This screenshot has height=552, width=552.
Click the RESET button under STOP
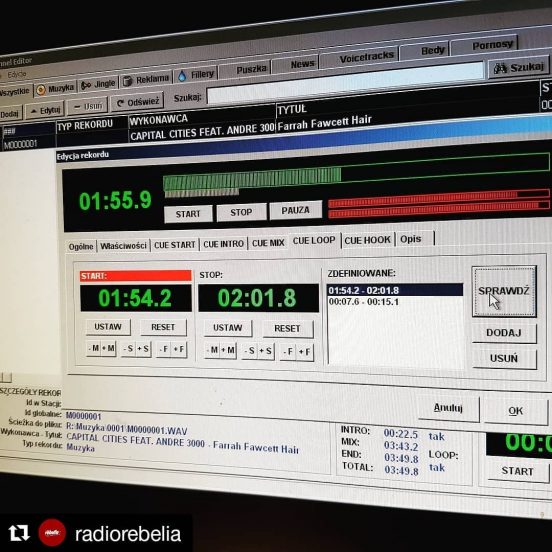[x=287, y=329]
